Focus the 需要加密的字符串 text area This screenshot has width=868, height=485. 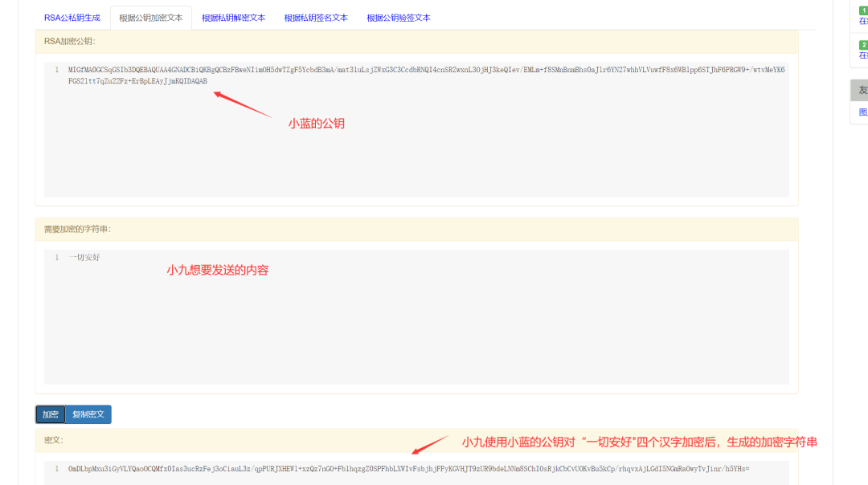[416, 317]
